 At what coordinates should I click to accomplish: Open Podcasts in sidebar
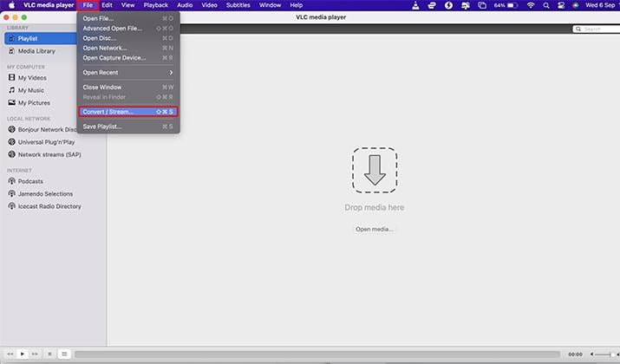click(30, 181)
